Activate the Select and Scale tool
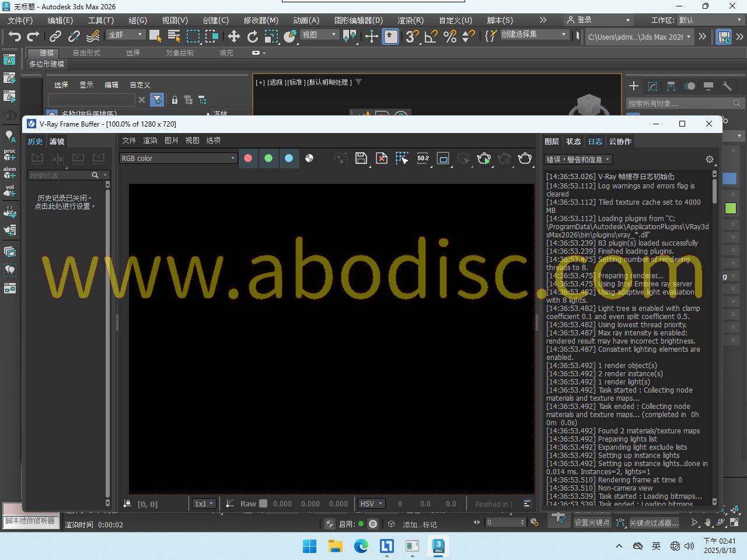The height and width of the screenshot is (560, 747). (x=271, y=36)
